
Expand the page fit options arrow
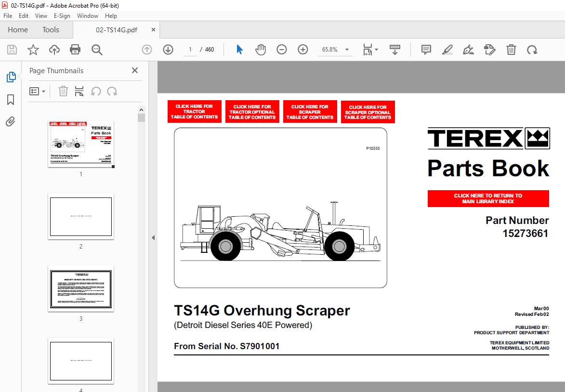click(377, 49)
